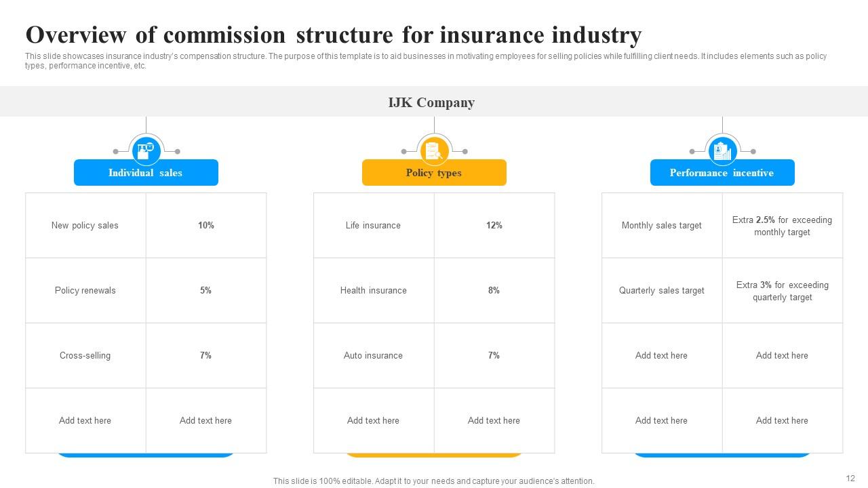Click Extra 2.5% for exceeding monthly target
Screen dimensions: 868x488
pos(782,226)
